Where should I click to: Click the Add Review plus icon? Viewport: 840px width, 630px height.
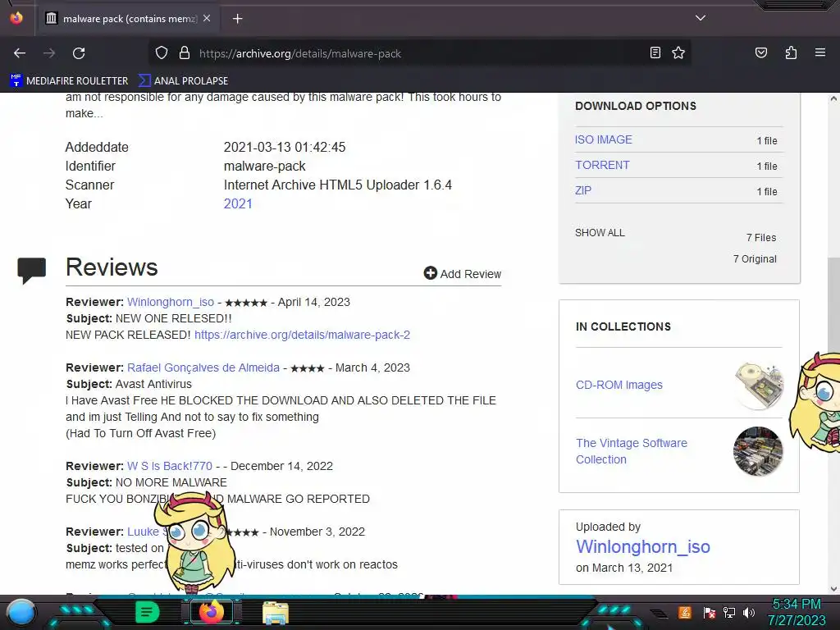430,273
